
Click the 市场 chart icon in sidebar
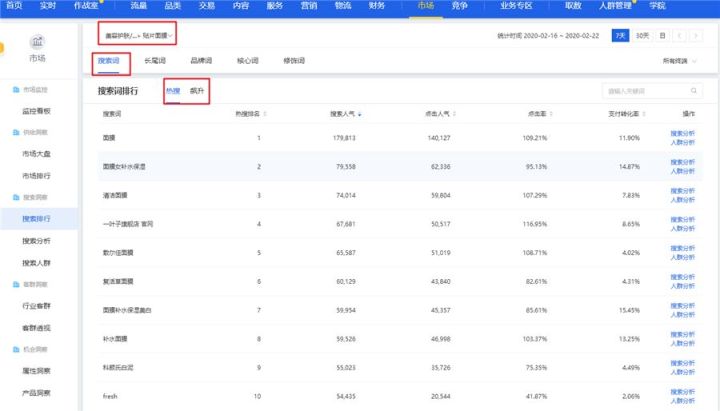(x=37, y=42)
